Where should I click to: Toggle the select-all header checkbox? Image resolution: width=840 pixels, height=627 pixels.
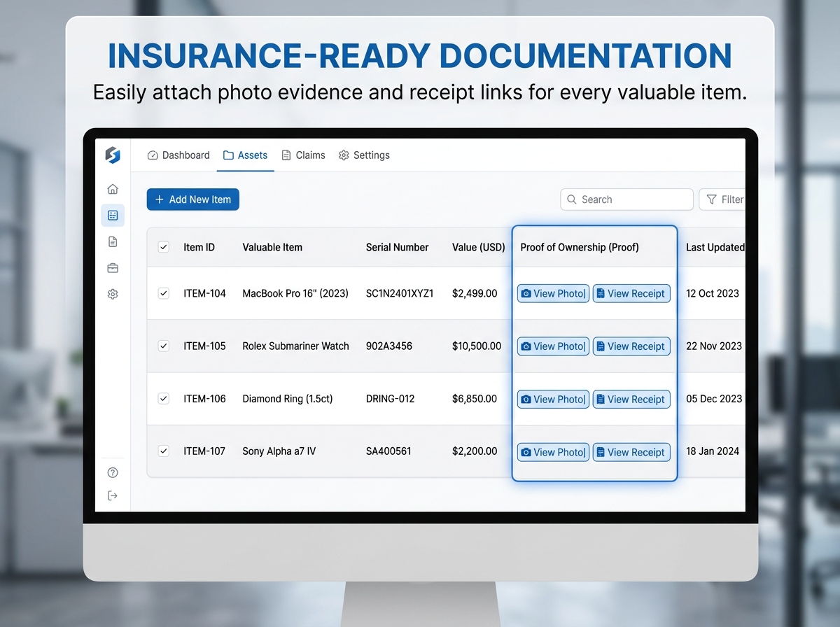164,247
